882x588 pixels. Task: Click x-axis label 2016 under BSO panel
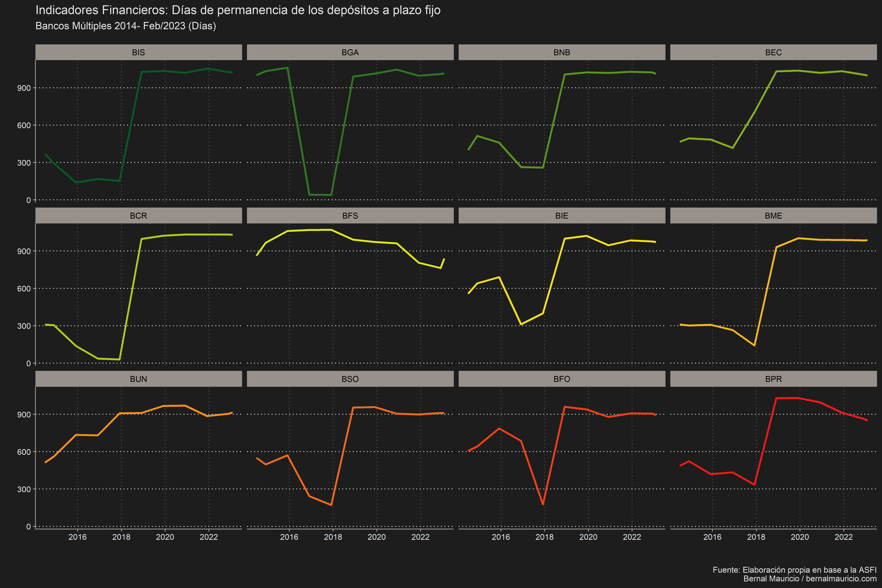(289, 537)
